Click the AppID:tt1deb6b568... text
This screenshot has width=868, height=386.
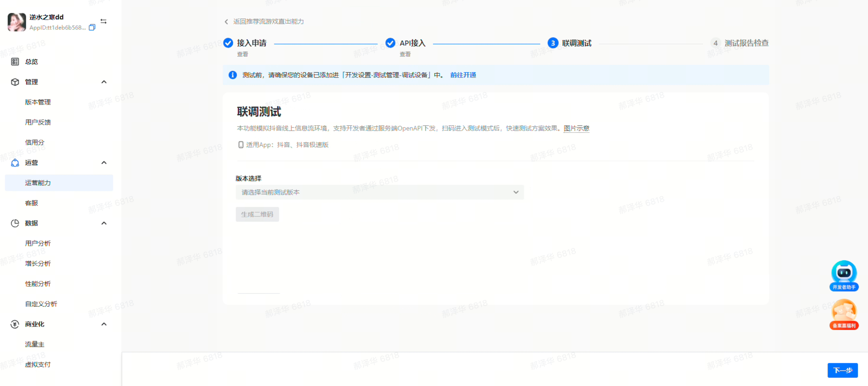coord(57,28)
